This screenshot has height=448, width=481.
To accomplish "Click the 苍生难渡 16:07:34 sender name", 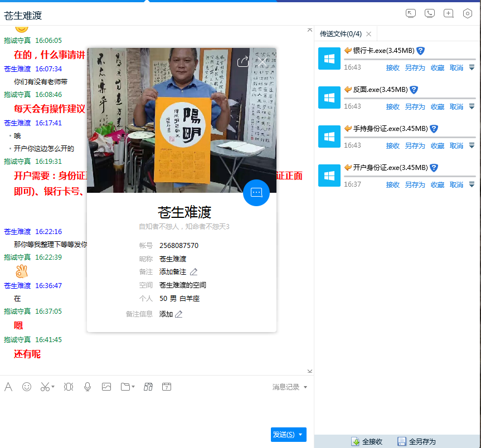I will pos(17,69).
